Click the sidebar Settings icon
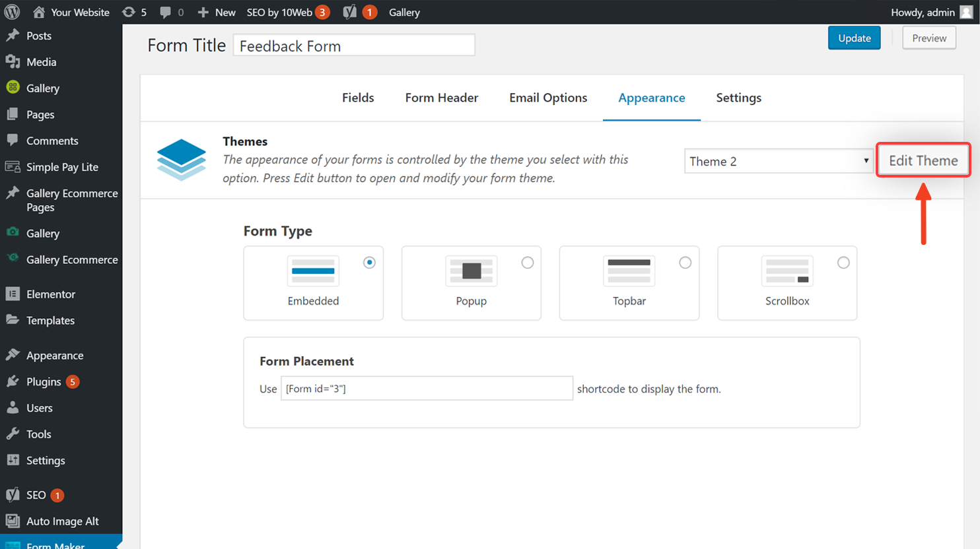Viewport: 980px width, 549px height. click(x=13, y=460)
